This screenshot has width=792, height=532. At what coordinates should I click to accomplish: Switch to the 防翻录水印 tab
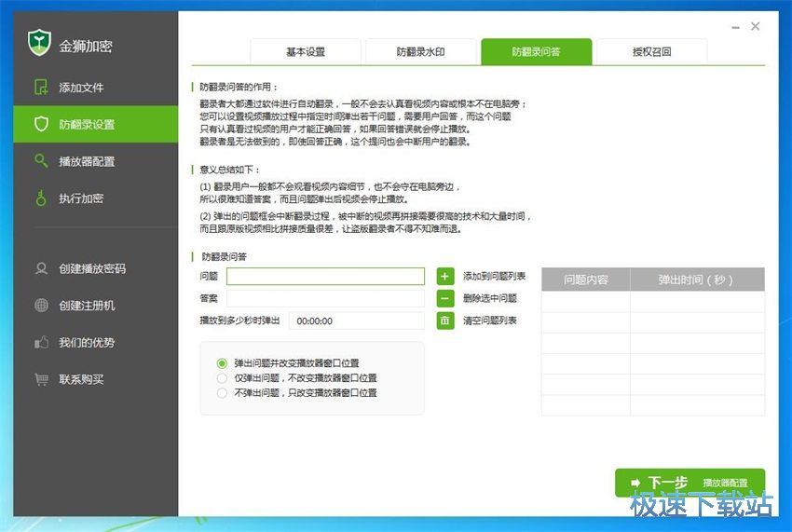click(x=421, y=51)
